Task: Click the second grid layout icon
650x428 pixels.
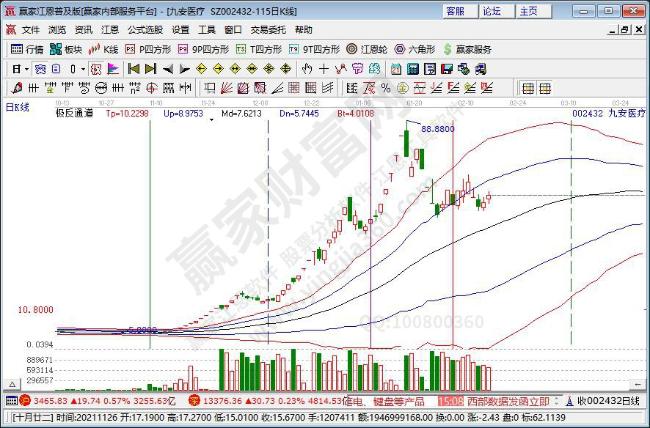Action: [545, 88]
